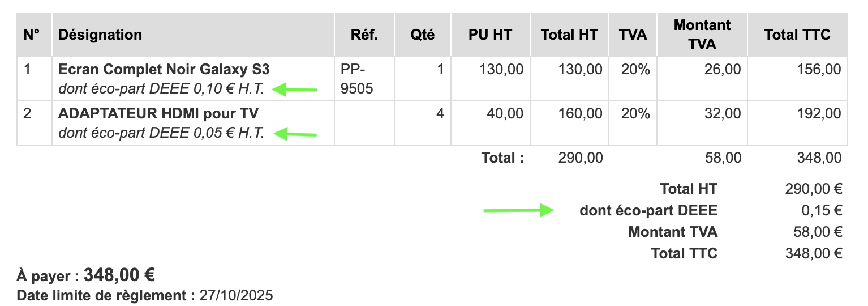Click the green arrow beside HDMI adapter éco-part line
The height and width of the screenshot is (306, 868).
[295, 134]
